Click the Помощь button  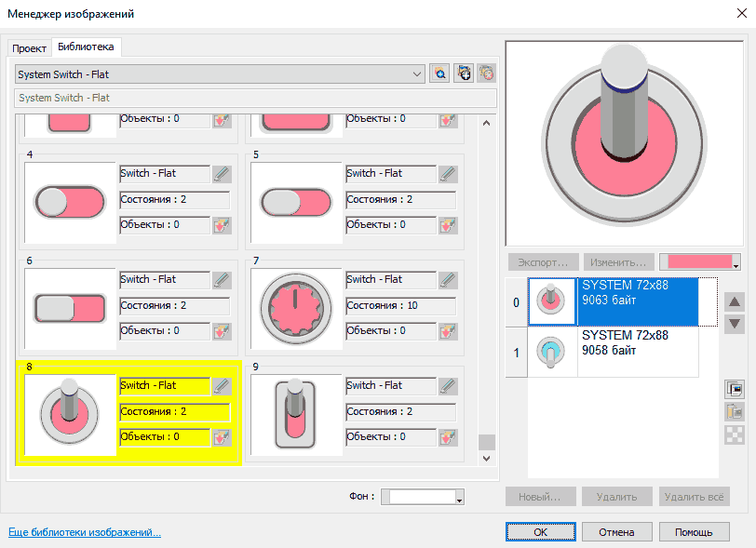pyautogui.click(x=694, y=532)
